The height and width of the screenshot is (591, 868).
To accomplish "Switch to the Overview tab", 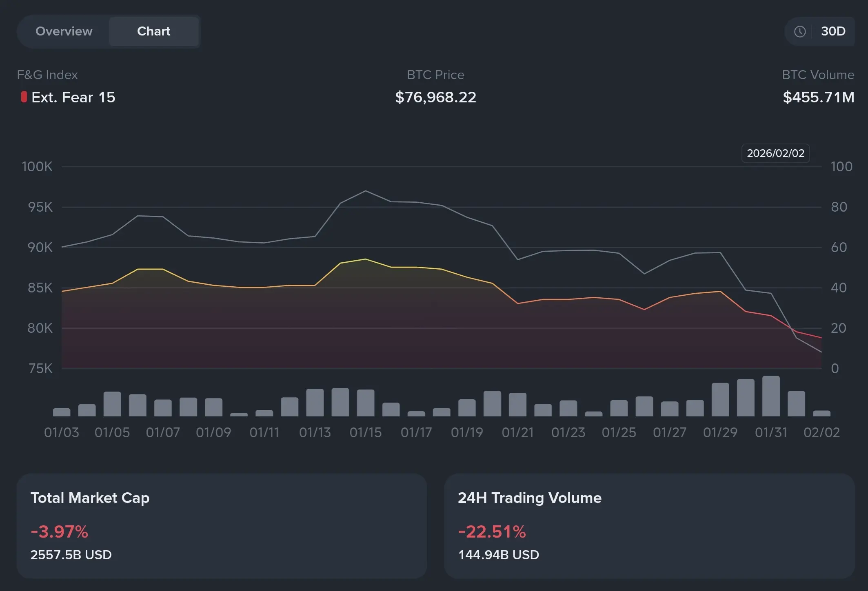I will pyautogui.click(x=64, y=31).
